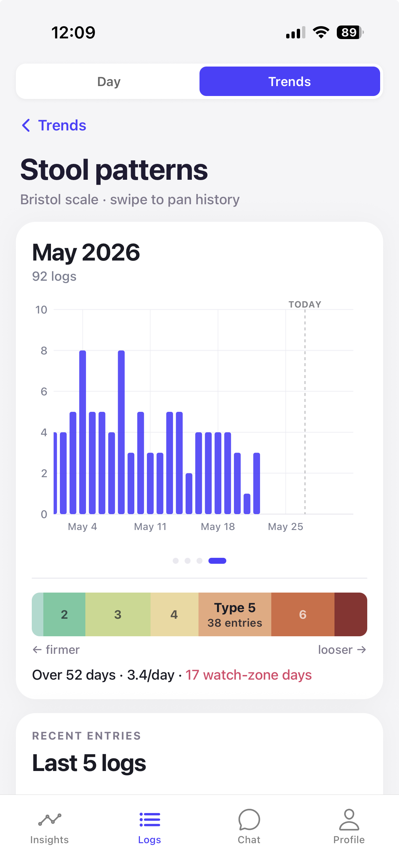Tap the Wi-Fi status icon

(321, 32)
